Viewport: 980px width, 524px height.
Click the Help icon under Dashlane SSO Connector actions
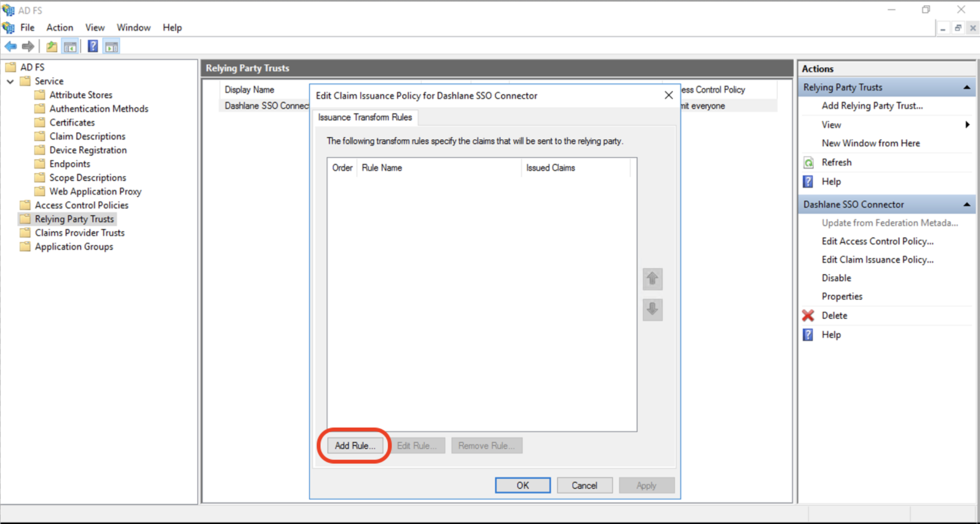tap(808, 335)
